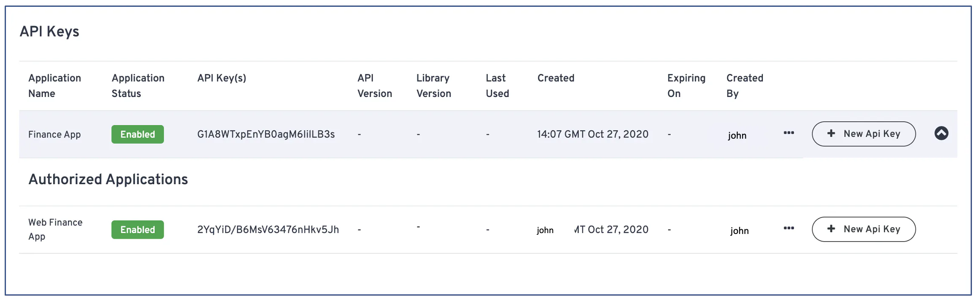Click the circular up-arrow icon in Finance App row
Viewport: 980px width, 302px height.
[941, 133]
